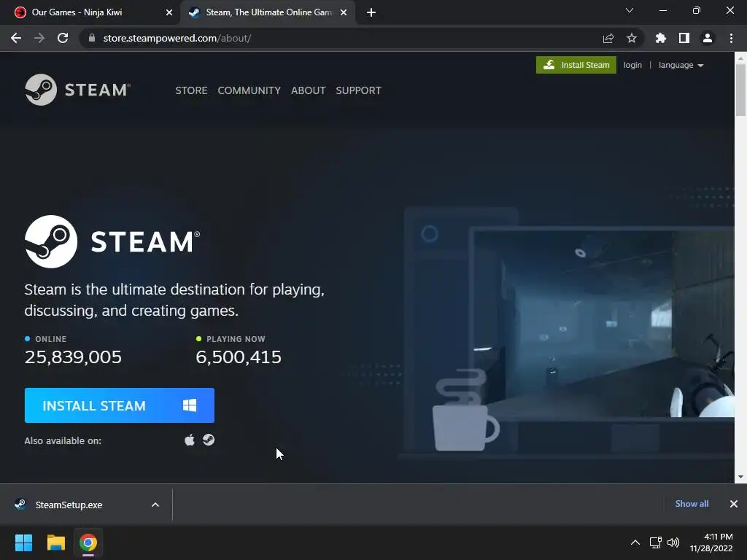Click the disabled forward navigation arrow
Viewport: 747px width, 560px height.
pyautogui.click(x=39, y=38)
